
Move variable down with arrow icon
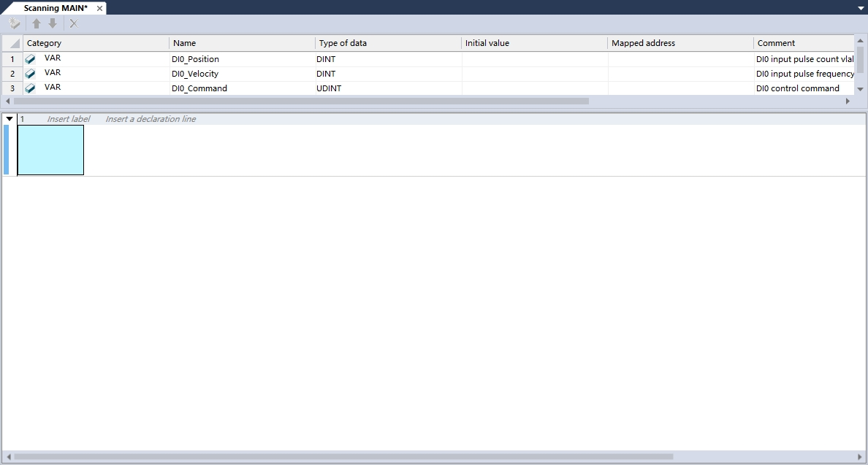[x=53, y=23]
